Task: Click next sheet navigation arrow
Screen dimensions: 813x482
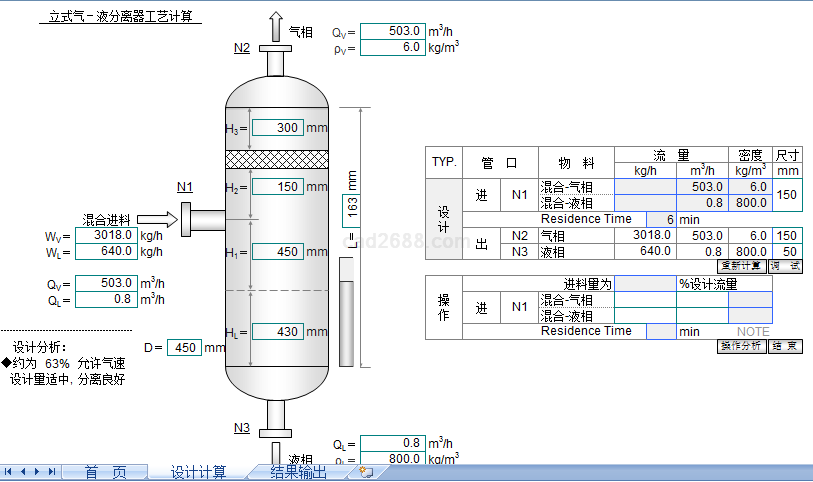Action: point(38,471)
